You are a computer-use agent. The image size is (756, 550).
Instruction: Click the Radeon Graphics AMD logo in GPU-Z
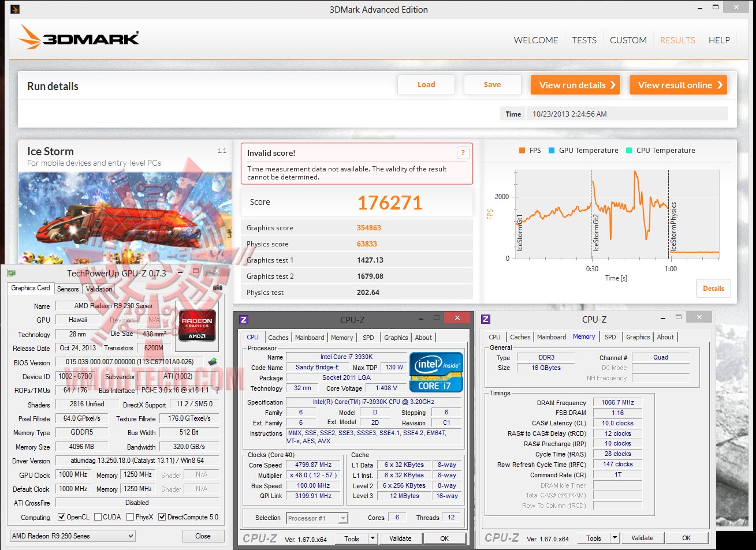(x=197, y=326)
